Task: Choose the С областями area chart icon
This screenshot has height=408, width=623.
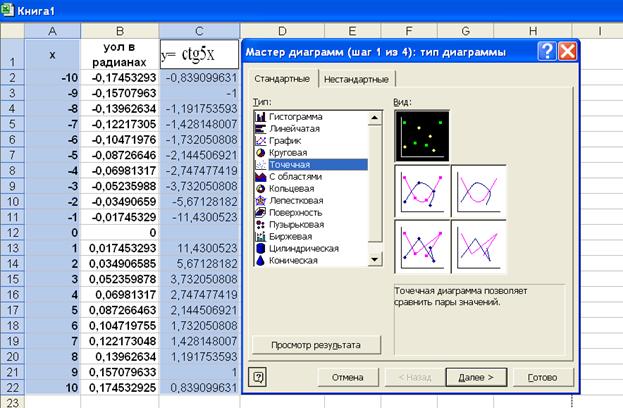Action: [261, 176]
